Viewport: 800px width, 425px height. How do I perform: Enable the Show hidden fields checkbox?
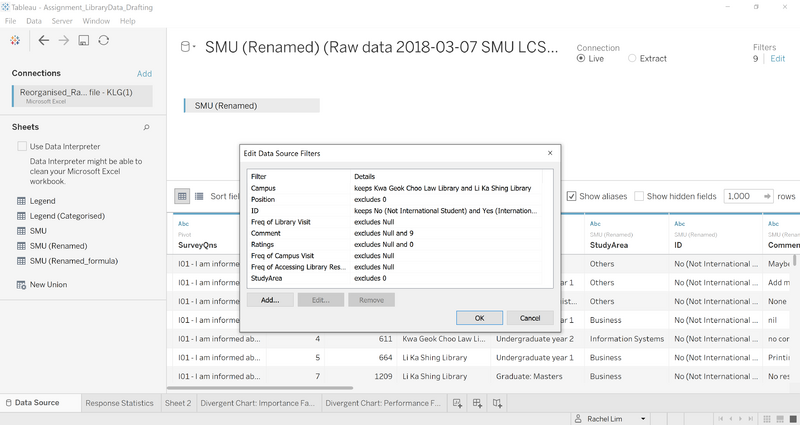pyautogui.click(x=639, y=196)
